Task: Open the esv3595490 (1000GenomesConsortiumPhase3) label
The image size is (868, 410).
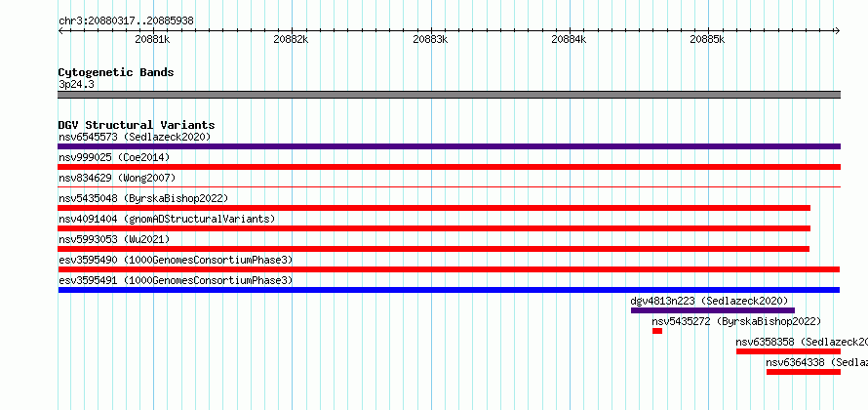Action: point(176,260)
